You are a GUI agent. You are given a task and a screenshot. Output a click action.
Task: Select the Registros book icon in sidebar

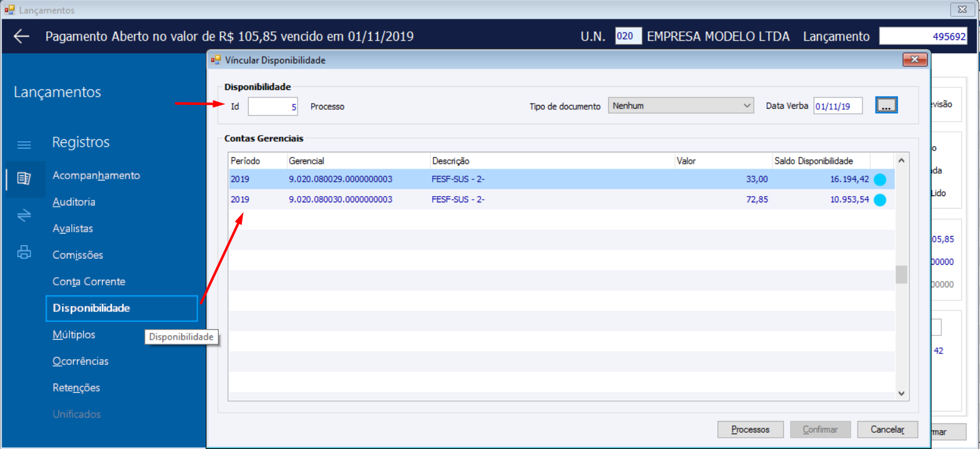click(x=24, y=179)
